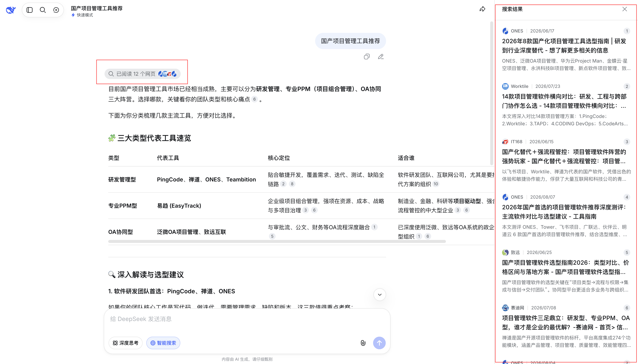Click citation 5 in the OA协同型 row

point(272,236)
